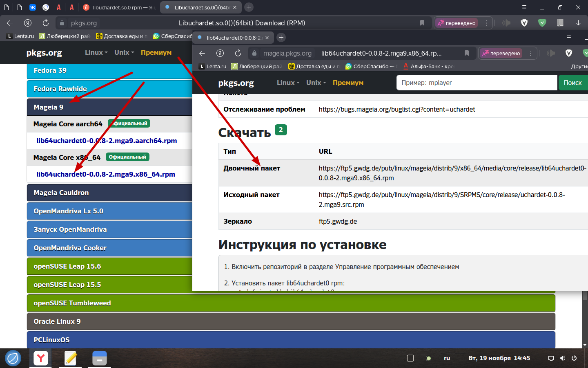Reload the page in the background pkgs.org window

46,23
